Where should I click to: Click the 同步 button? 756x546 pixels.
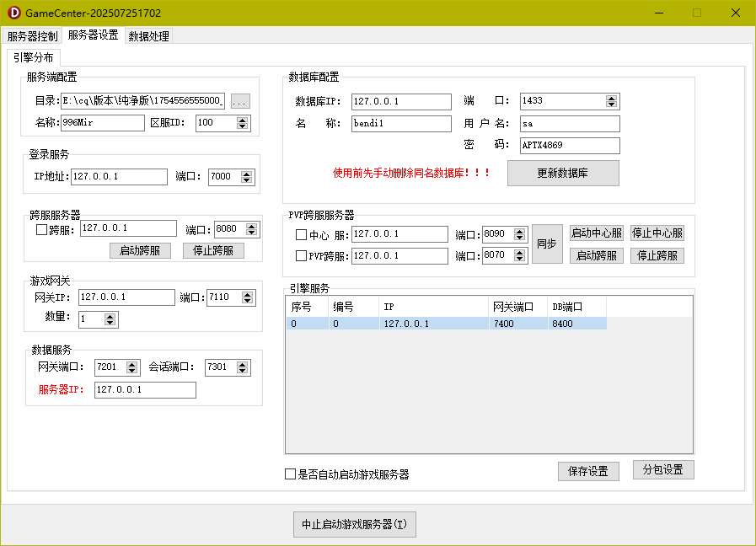click(547, 244)
